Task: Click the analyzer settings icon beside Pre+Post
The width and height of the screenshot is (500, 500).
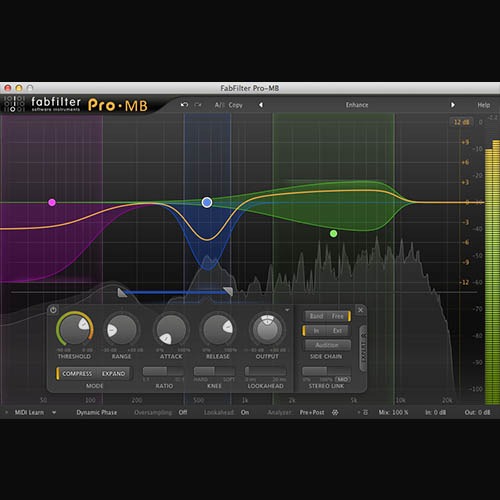Action: 335,413
